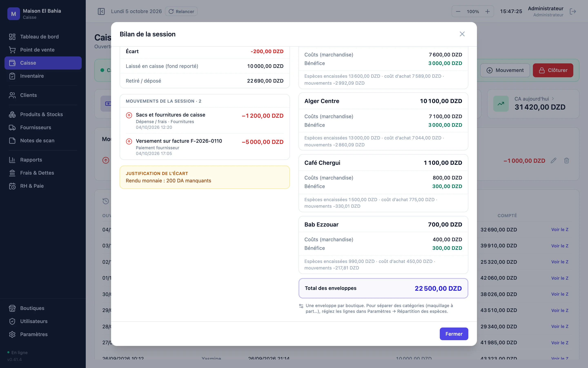
Task: Click the Clients users icon
Action: pyautogui.click(x=12, y=95)
